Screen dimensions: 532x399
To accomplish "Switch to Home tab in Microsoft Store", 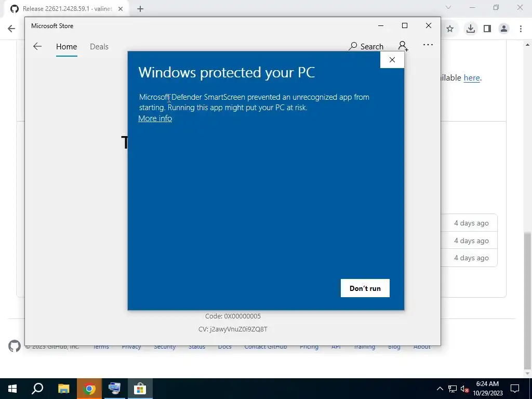I will click(x=66, y=47).
